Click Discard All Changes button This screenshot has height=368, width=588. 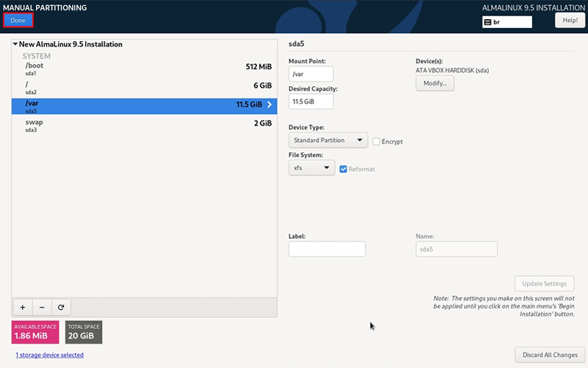coord(550,355)
